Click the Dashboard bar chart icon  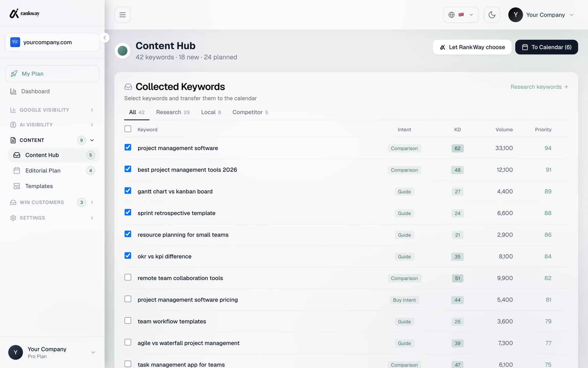(x=13, y=91)
